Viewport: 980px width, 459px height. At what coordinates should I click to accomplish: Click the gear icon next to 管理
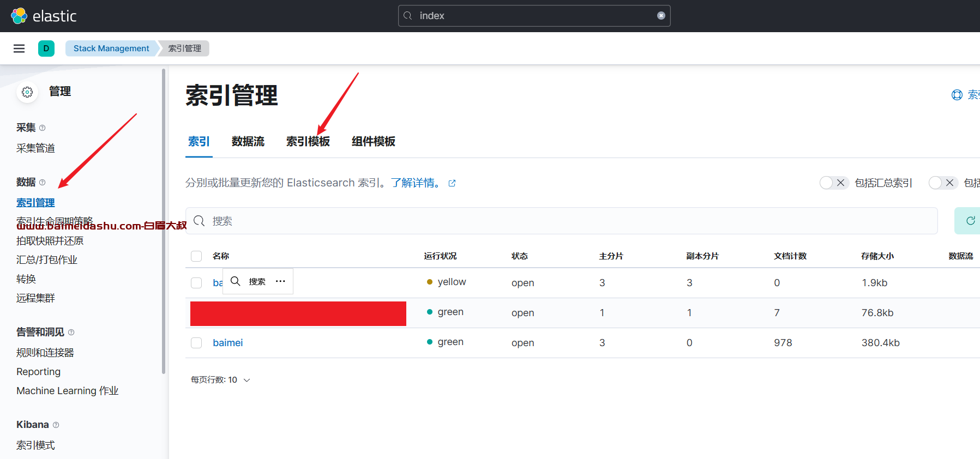(27, 92)
